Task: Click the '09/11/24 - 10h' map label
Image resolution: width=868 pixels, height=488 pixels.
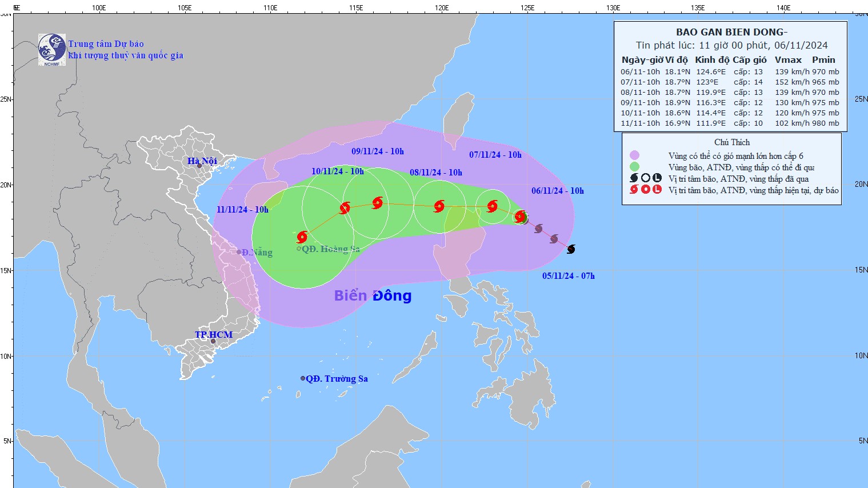Action: [378, 151]
